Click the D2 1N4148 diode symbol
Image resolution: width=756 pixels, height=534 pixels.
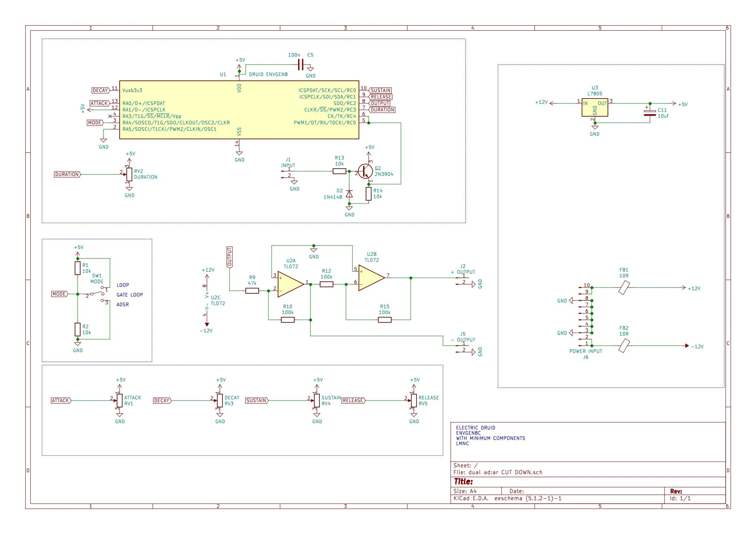click(x=349, y=194)
